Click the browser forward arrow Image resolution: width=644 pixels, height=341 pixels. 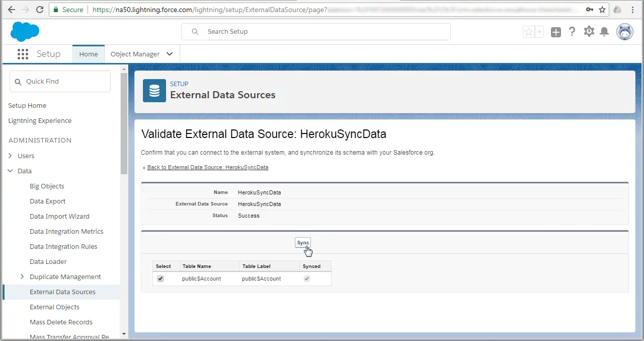coord(26,10)
